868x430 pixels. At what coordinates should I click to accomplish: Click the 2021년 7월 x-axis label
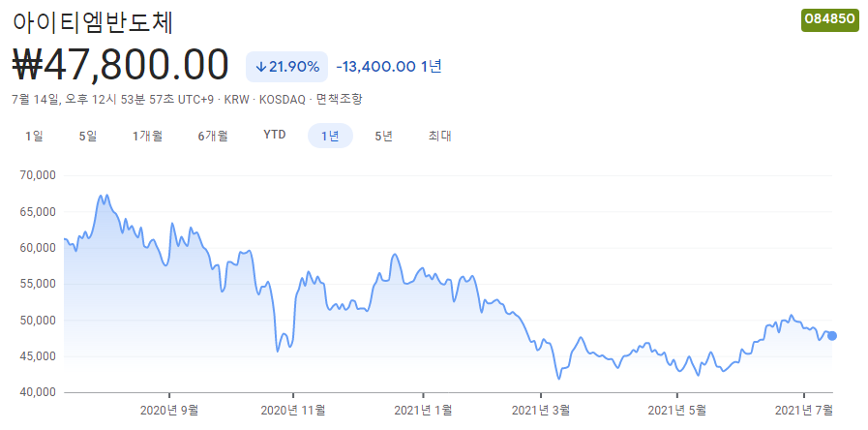pos(803,411)
